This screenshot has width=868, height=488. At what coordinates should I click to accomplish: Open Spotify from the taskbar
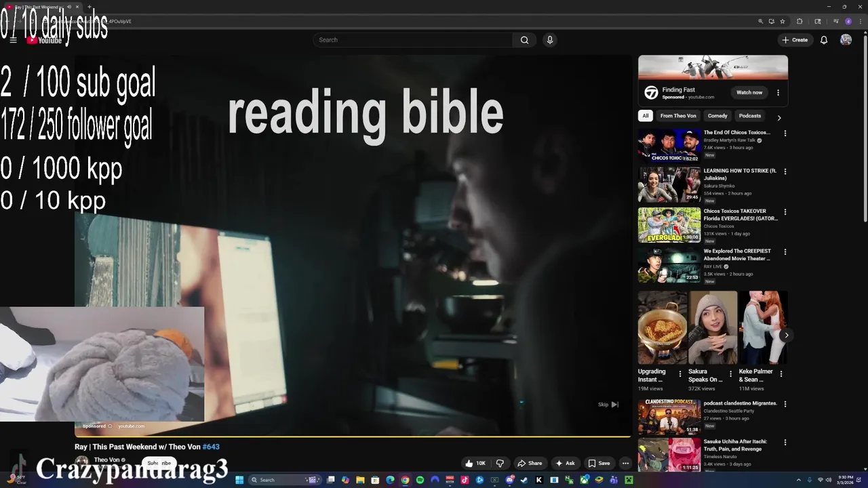click(x=420, y=480)
